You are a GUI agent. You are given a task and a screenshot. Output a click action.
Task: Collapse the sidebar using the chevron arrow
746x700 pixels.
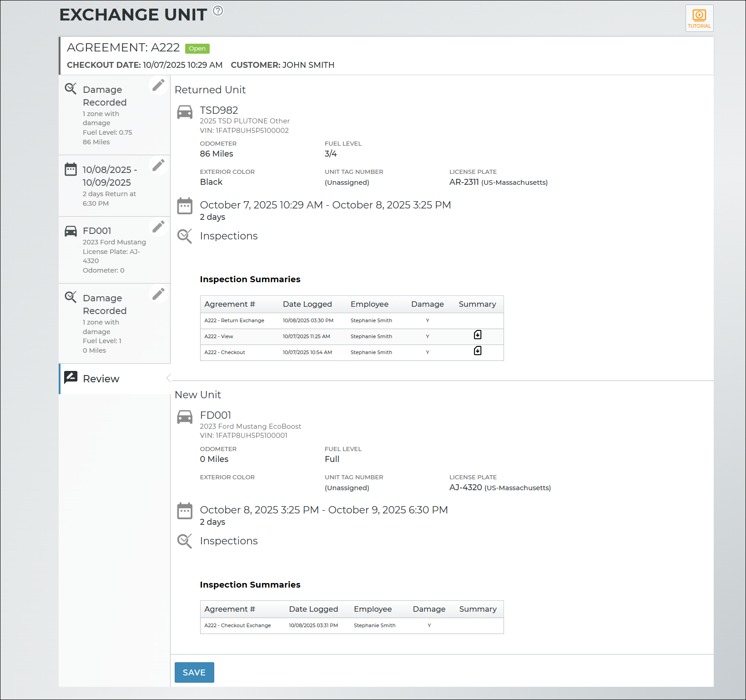168,378
